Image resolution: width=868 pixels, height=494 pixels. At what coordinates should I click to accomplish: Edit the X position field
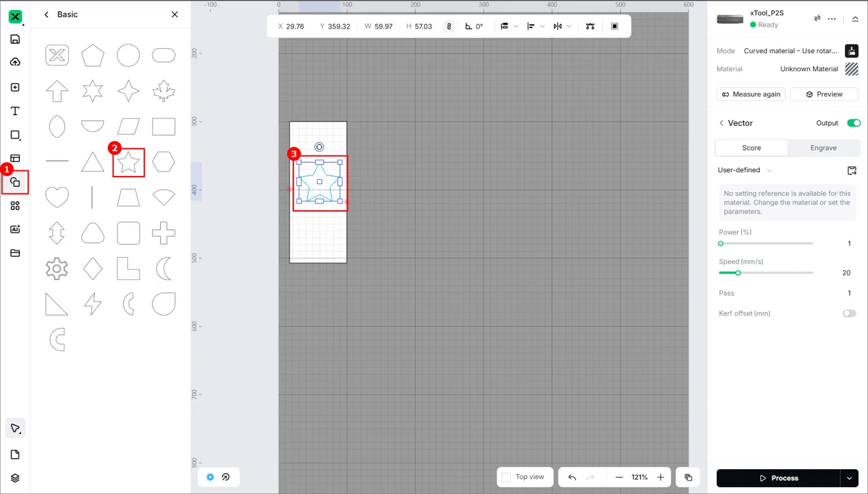pos(291,27)
